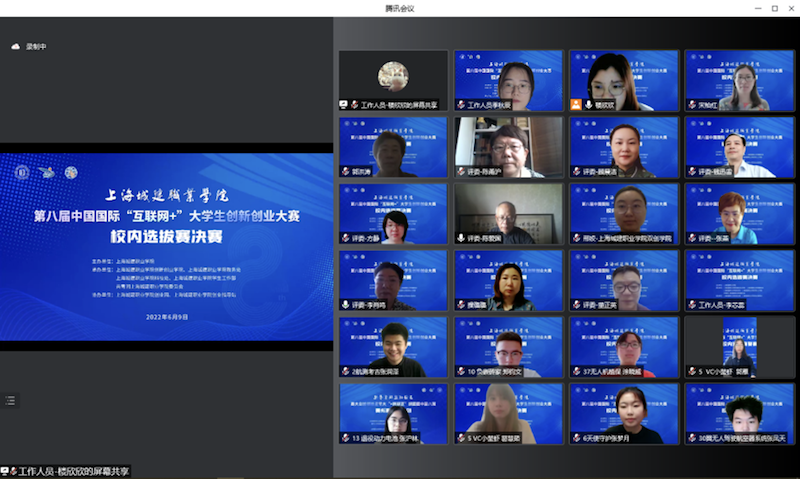The height and width of the screenshot is (479, 800).
Task: Click muted mic icon on 10 郑钧文 tile
Action: coord(461,371)
